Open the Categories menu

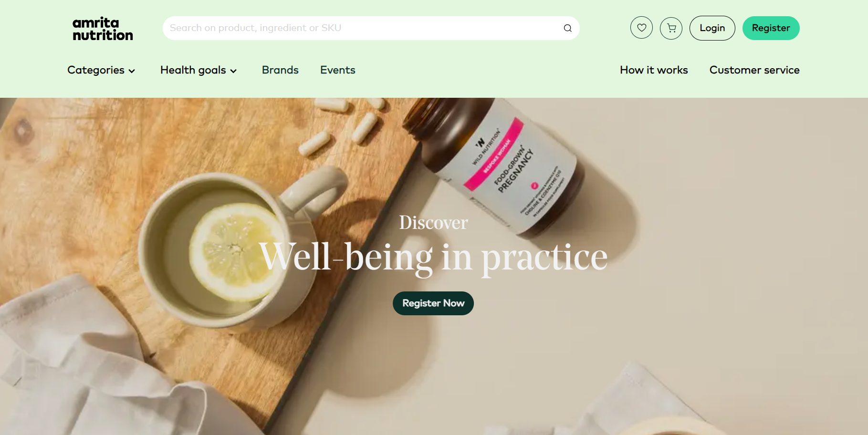[101, 70]
